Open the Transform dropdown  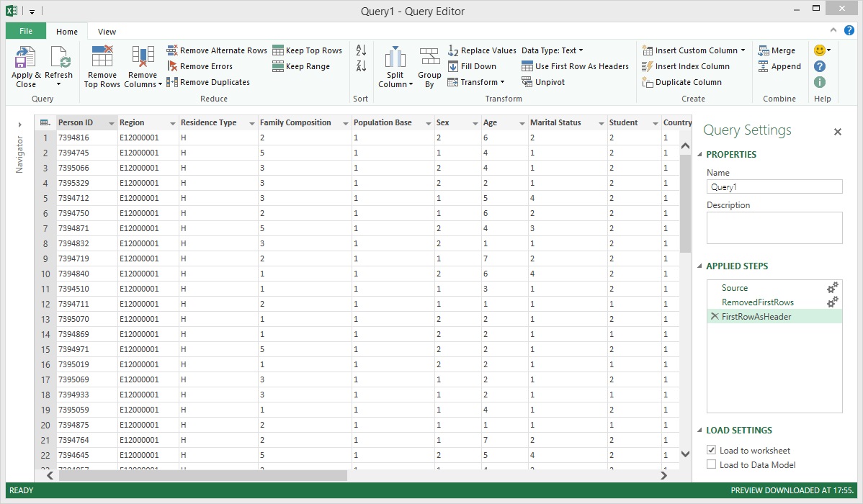[x=476, y=83]
